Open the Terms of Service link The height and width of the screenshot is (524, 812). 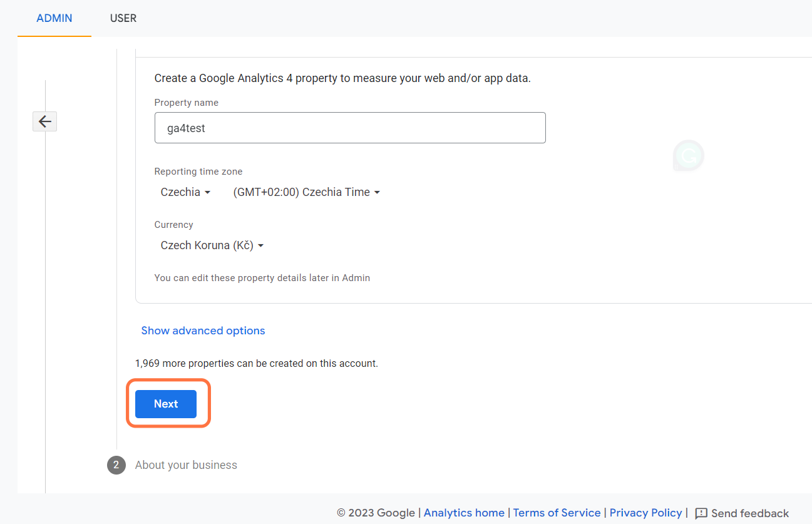[557, 513]
